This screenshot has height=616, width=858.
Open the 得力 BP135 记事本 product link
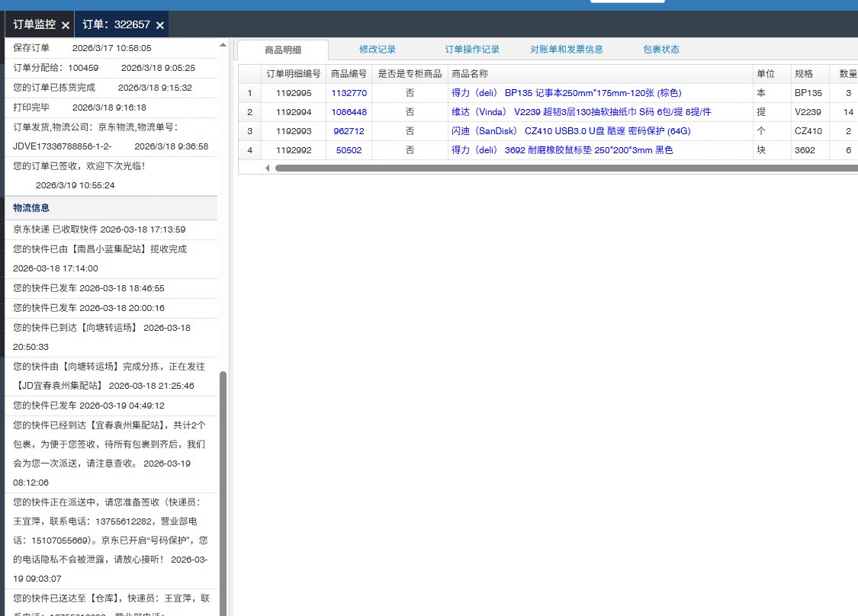coord(566,93)
